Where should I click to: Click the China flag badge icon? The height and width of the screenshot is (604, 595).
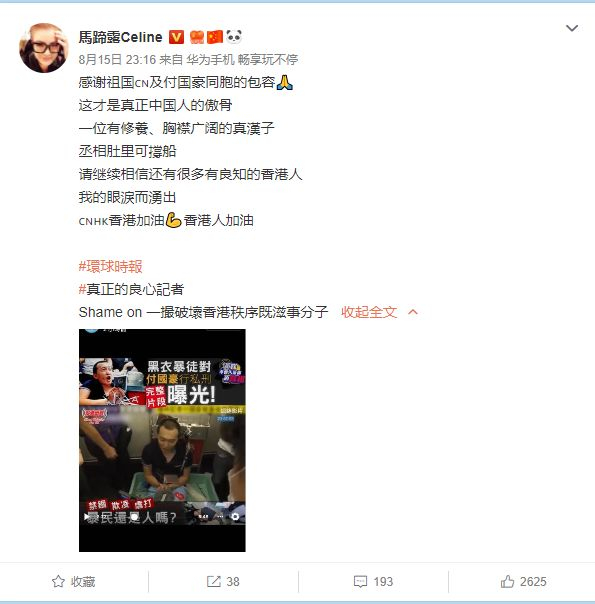(x=215, y=37)
